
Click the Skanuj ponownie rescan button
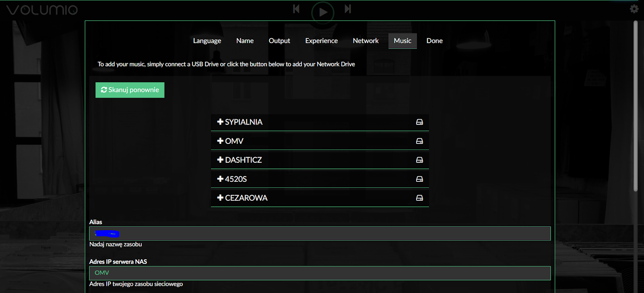pyautogui.click(x=130, y=90)
